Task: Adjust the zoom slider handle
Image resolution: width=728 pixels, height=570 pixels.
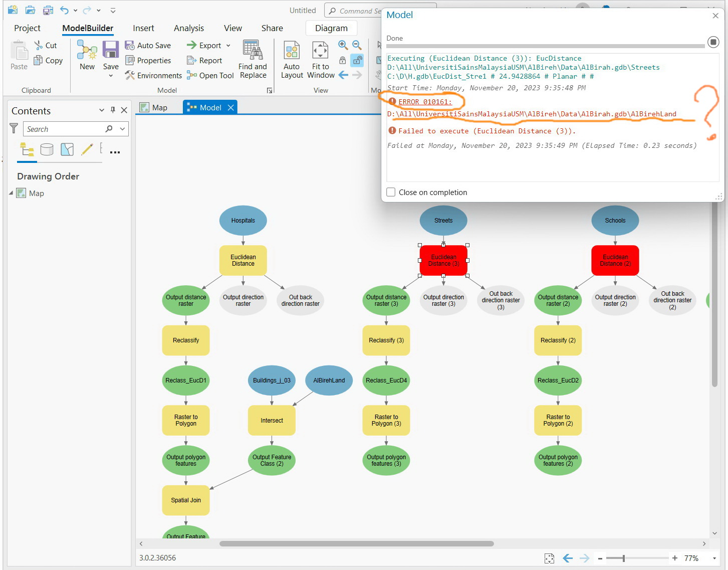Action: coord(623,558)
